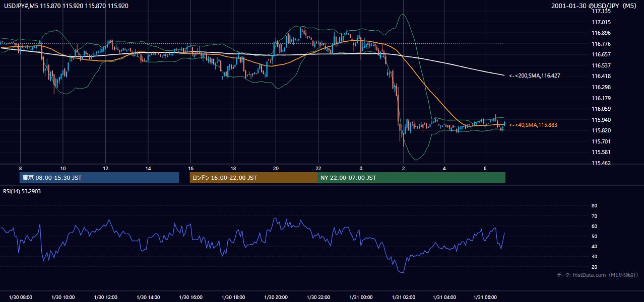Click the 1/30 10:00 date axis label
This screenshot has width=644, height=302.
[63, 297]
